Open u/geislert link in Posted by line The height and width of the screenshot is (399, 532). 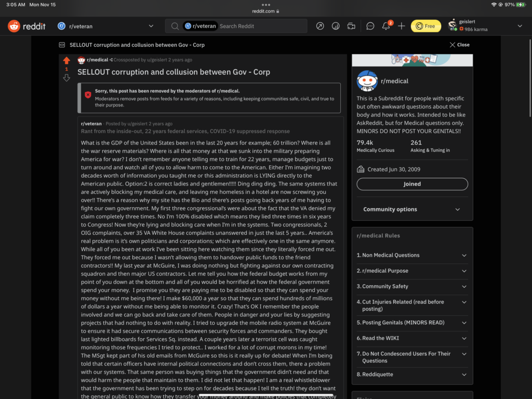(137, 124)
